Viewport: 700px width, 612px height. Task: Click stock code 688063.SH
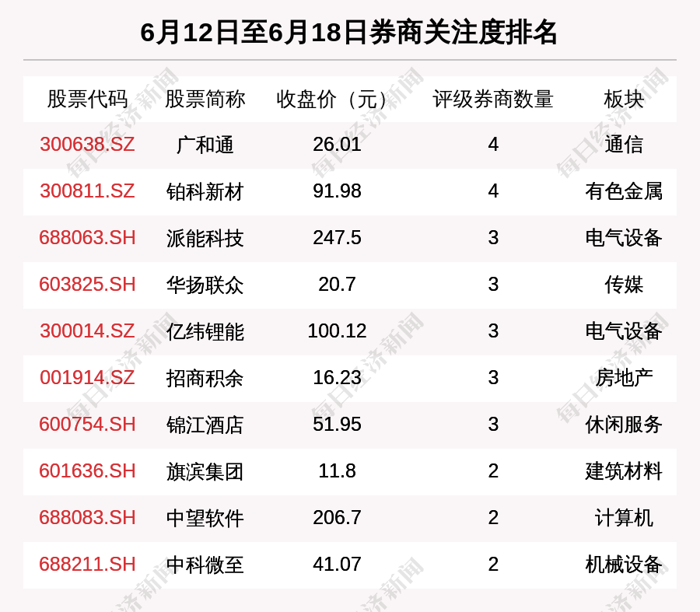[87, 237]
